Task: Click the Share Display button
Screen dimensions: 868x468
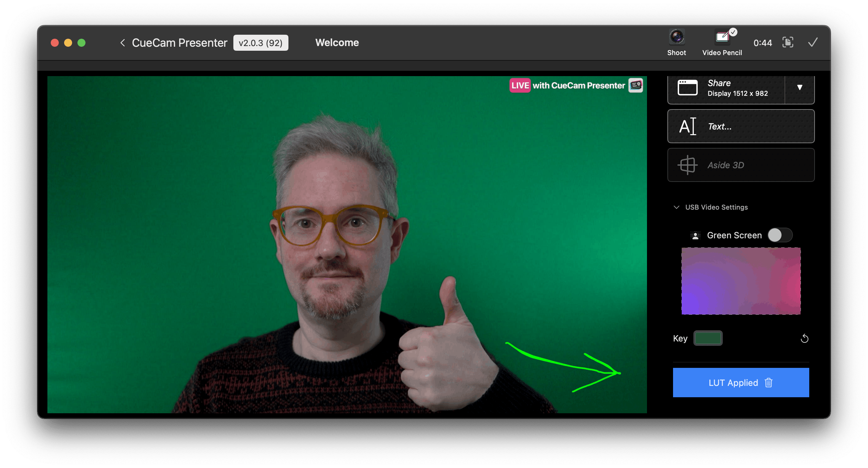Action: coord(724,88)
